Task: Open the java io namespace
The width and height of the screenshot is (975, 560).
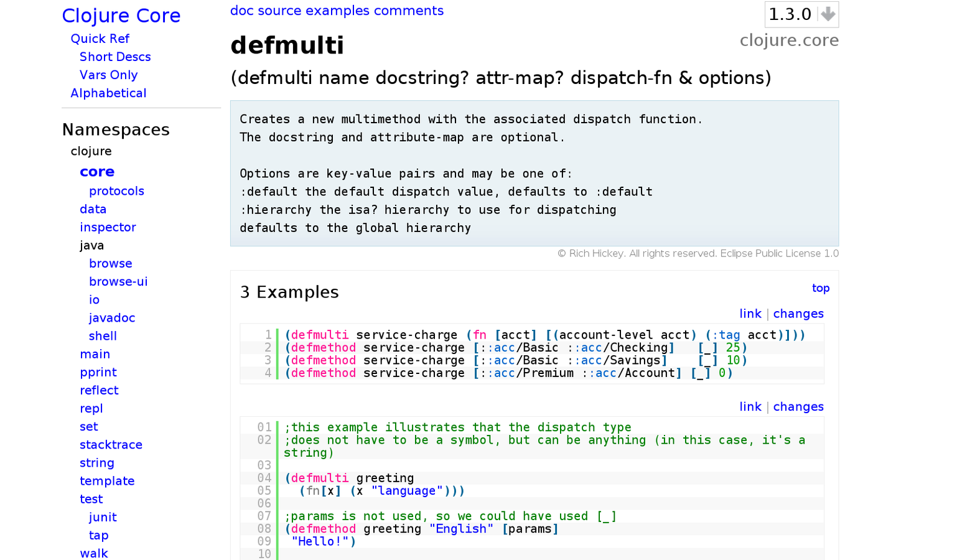Action: point(94,299)
